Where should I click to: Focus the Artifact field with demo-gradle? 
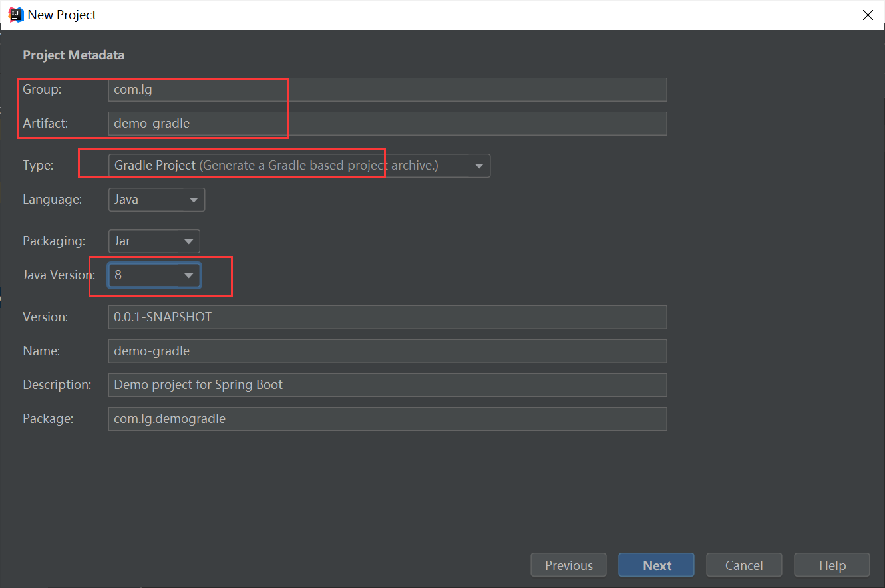click(387, 124)
